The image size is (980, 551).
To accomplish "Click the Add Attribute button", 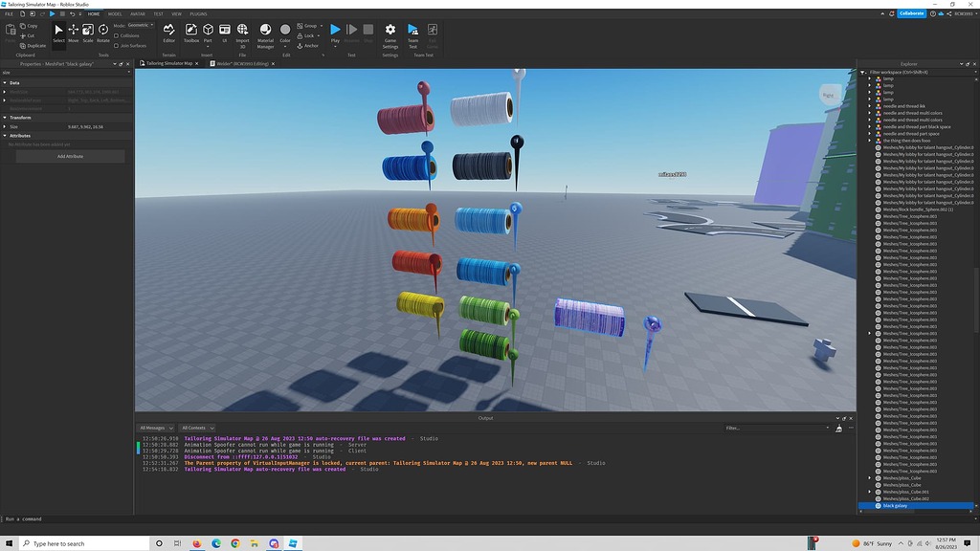I will pyautogui.click(x=70, y=156).
